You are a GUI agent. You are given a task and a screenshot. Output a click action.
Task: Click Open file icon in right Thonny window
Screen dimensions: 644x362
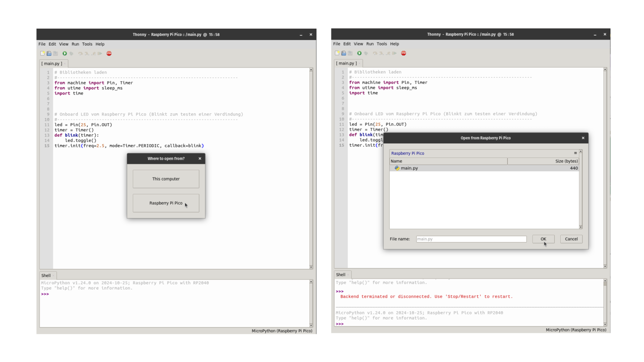pos(343,53)
